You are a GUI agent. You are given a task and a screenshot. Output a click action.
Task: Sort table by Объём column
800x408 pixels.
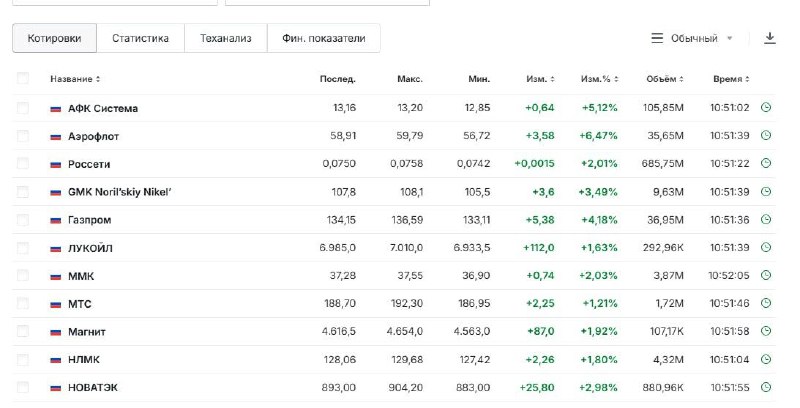point(665,79)
